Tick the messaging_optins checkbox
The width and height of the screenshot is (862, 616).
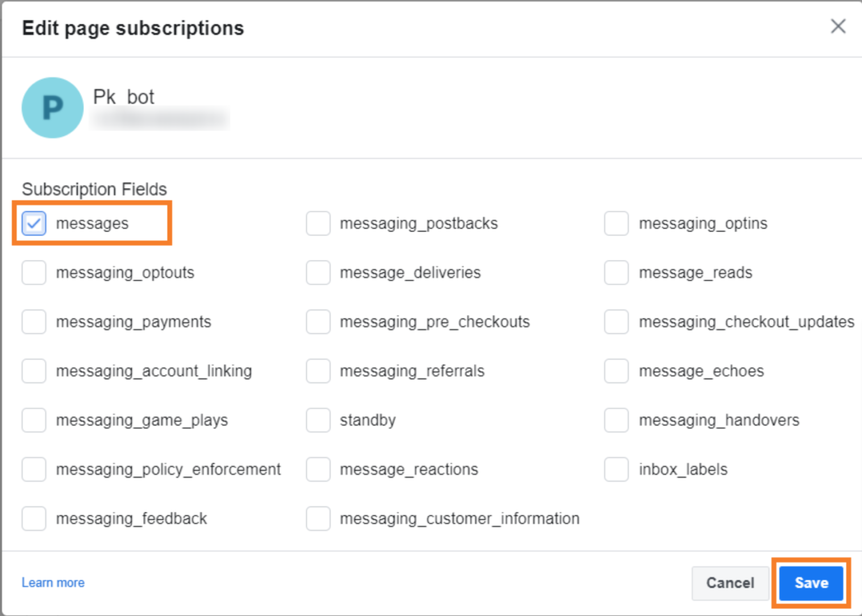click(616, 223)
